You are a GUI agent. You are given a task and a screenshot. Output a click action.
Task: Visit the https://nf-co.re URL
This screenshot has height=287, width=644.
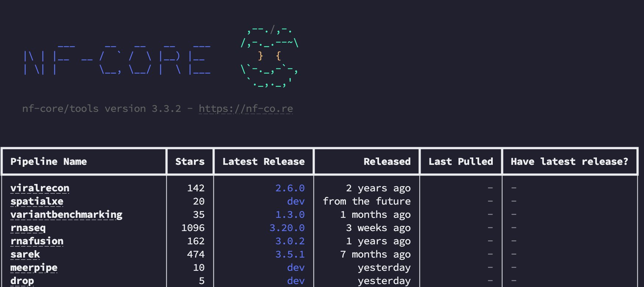tap(246, 109)
